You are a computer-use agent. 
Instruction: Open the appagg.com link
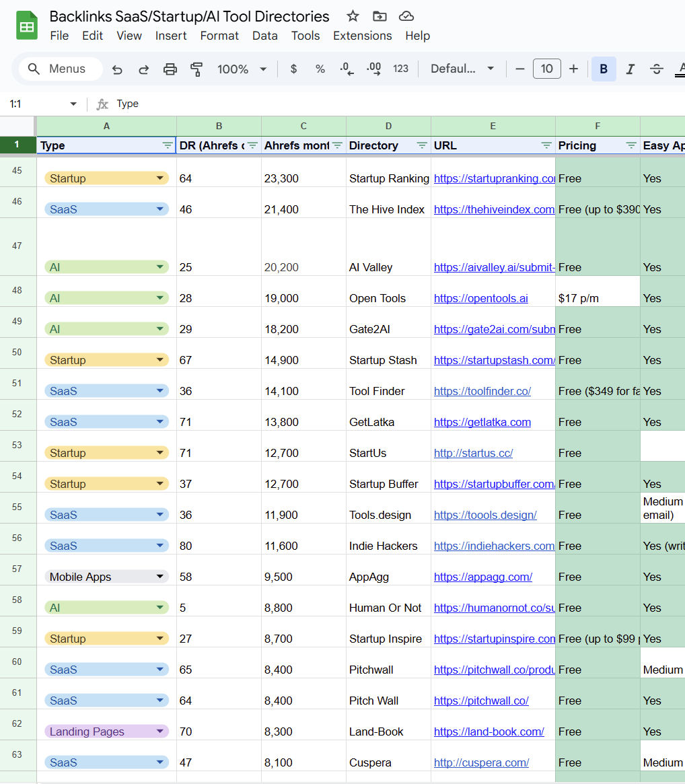point(482,577)
